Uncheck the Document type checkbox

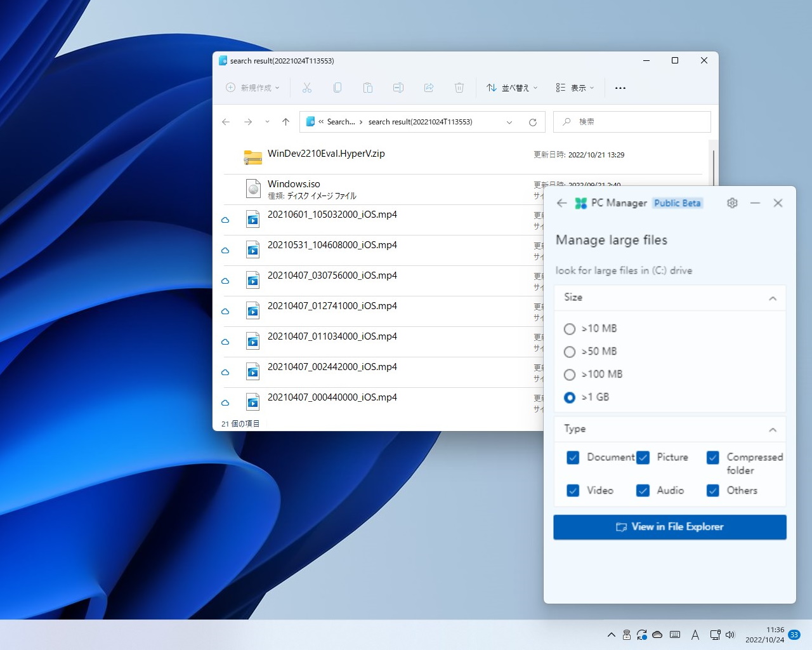(573, 458)
